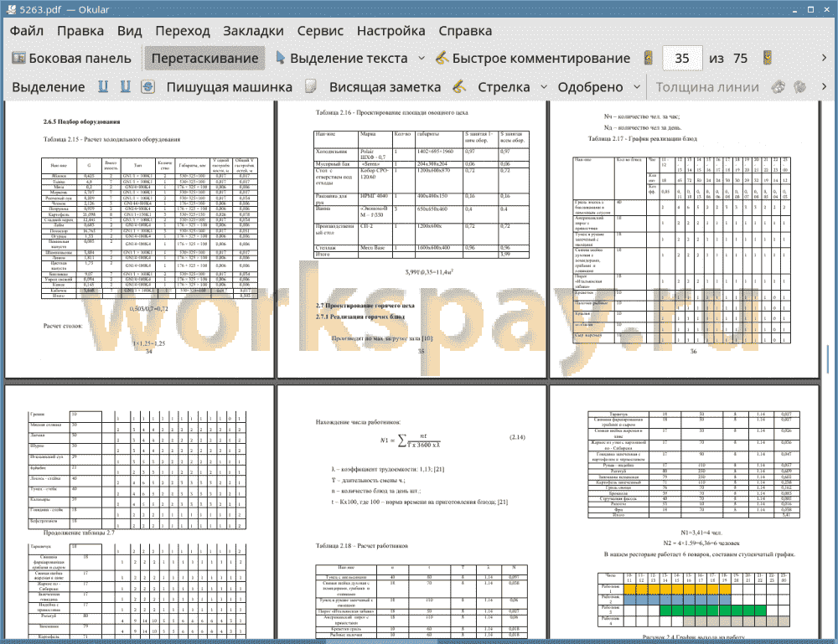Click the equation number '(2.14)'
The width and height of the screenshot is (838, 644).
[517, 437]
